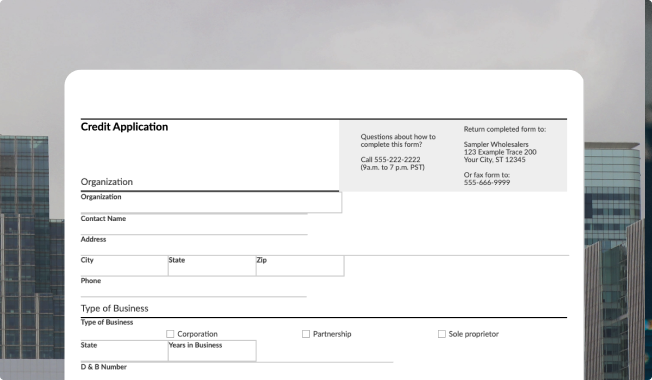Click the 'Call 555-222-2222' text
The height and width of the screenshot is (380, 652).
[x=390, y=160]
